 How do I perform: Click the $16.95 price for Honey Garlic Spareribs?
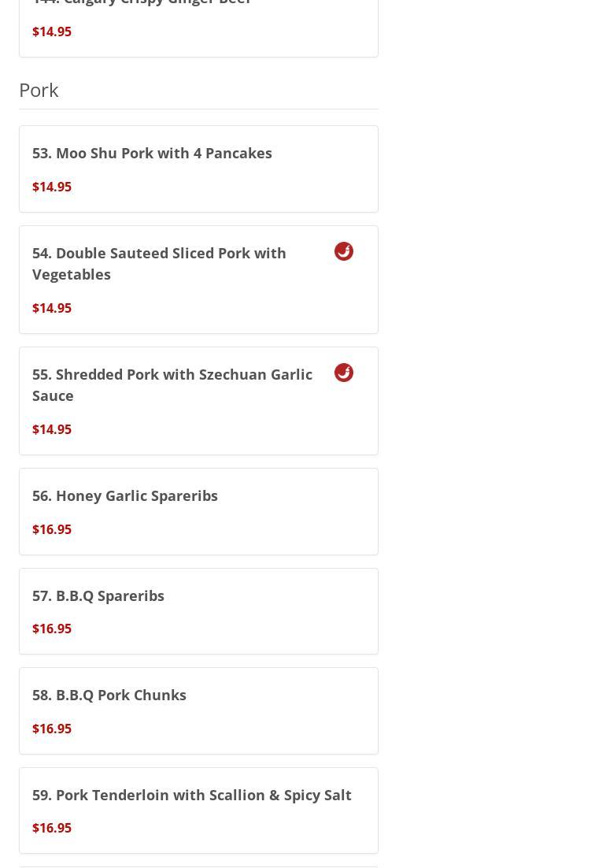pyautogui.click(x=52, y=529)
